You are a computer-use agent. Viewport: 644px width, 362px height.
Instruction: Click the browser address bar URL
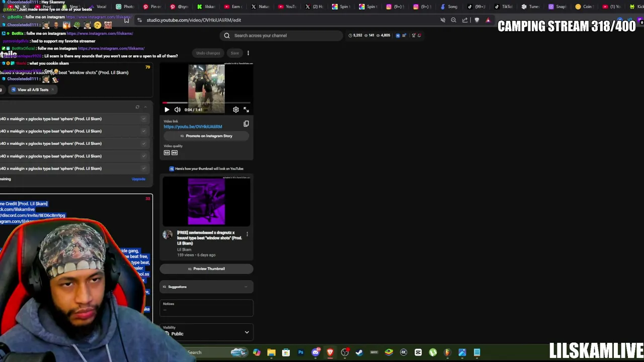(194, 20)
